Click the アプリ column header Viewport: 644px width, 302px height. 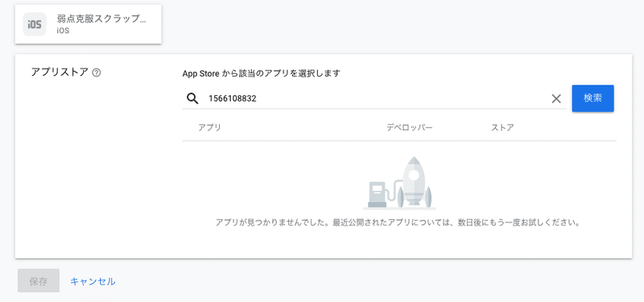click(209, 127)
